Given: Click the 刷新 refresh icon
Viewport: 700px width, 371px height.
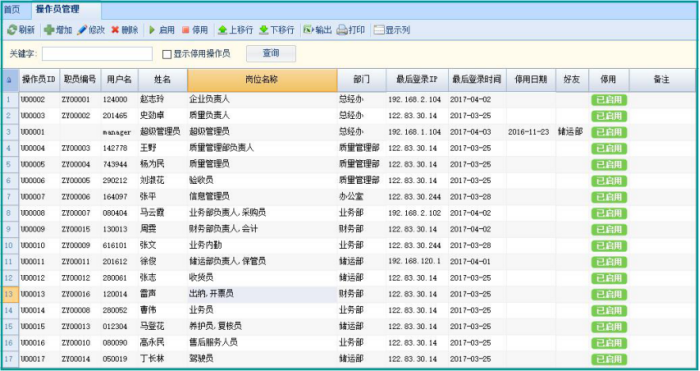Looking at the screenshot, I should [x=12, y=30].
